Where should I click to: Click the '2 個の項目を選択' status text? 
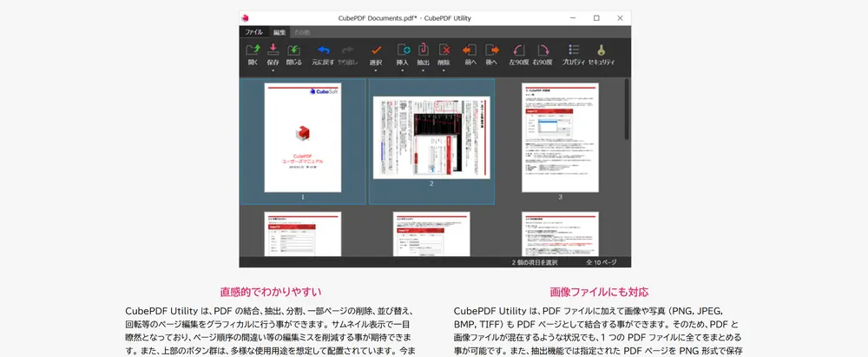tap(534, 262)
